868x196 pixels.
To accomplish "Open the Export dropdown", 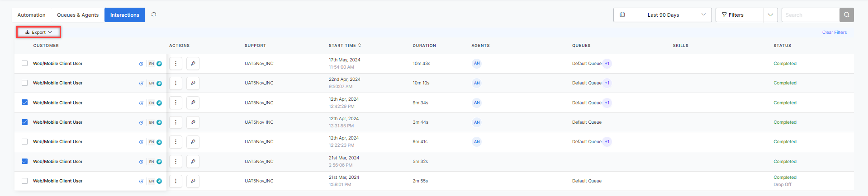I will 38,32.
